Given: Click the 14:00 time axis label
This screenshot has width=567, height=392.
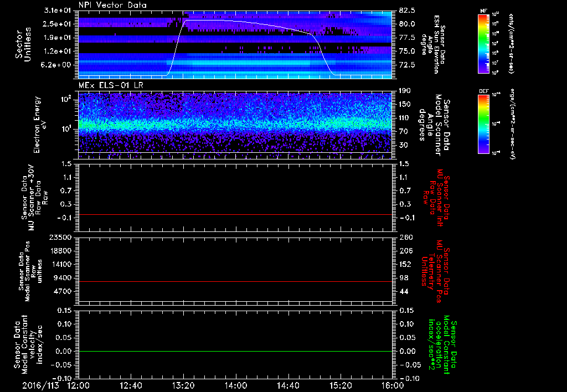Looking at the screenshot, I should click(x=236, y=385).
